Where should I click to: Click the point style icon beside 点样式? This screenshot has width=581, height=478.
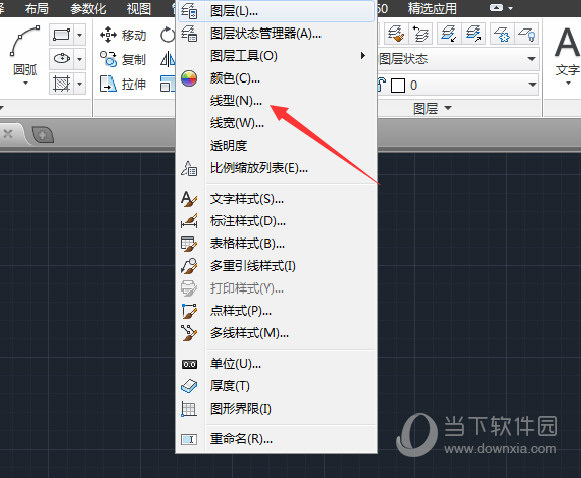[x=189, y=311]
